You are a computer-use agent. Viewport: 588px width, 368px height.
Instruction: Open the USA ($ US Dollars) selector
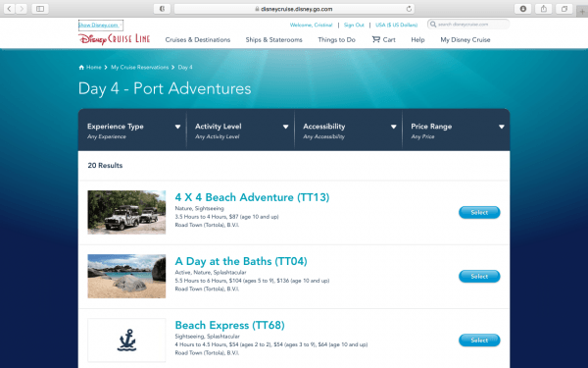pos(396,25)
